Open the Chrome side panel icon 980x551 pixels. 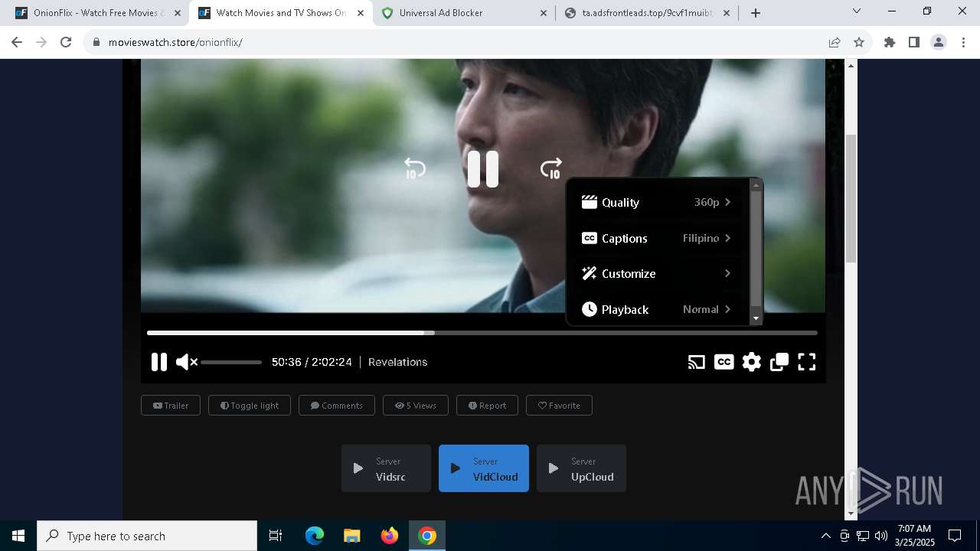914,42
